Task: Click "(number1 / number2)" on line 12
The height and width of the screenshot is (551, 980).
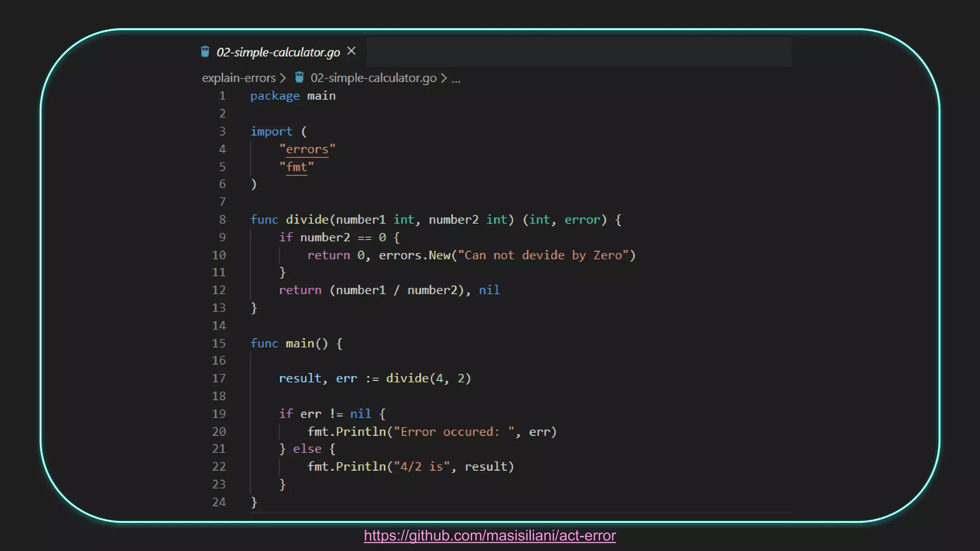Action: coord(397,290)
